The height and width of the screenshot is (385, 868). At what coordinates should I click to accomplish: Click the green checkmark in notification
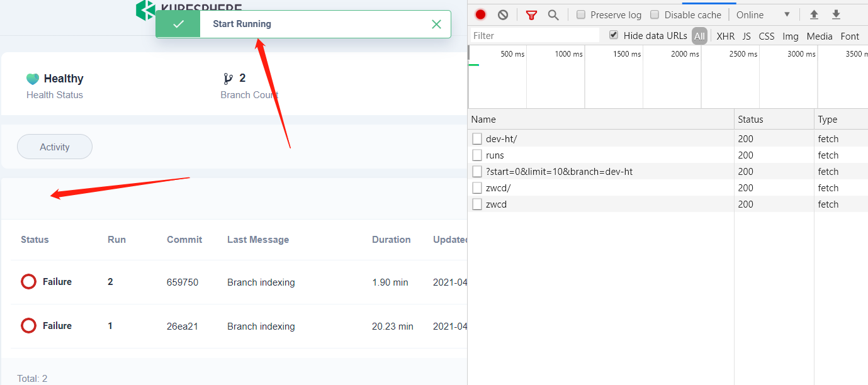pos(178,24)
